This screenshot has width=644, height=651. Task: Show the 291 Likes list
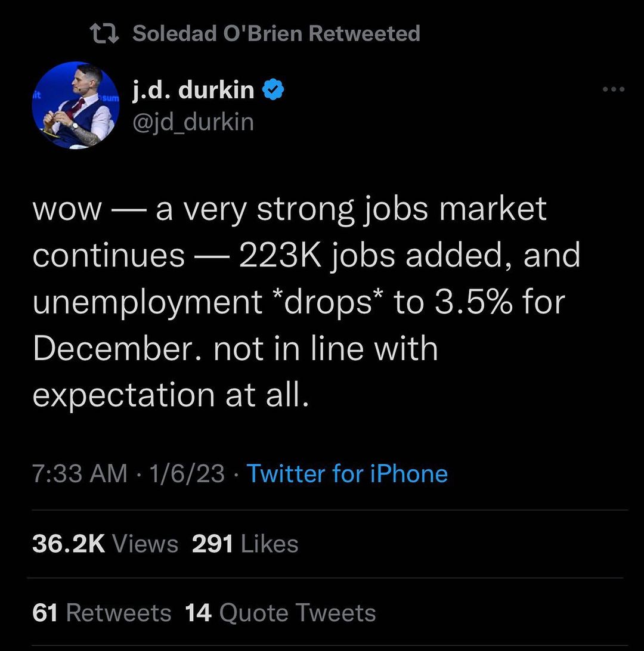pos(245,544)
